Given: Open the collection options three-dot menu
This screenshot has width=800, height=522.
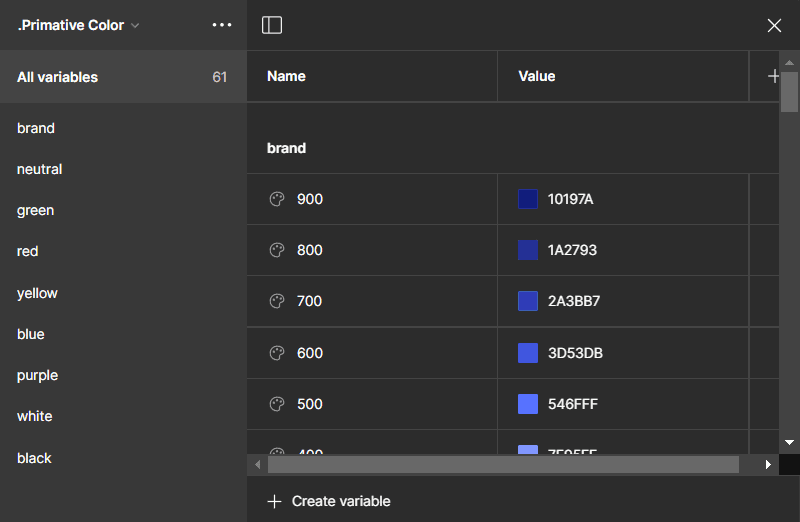Looking at the screenshot, I should coord(222,25).
